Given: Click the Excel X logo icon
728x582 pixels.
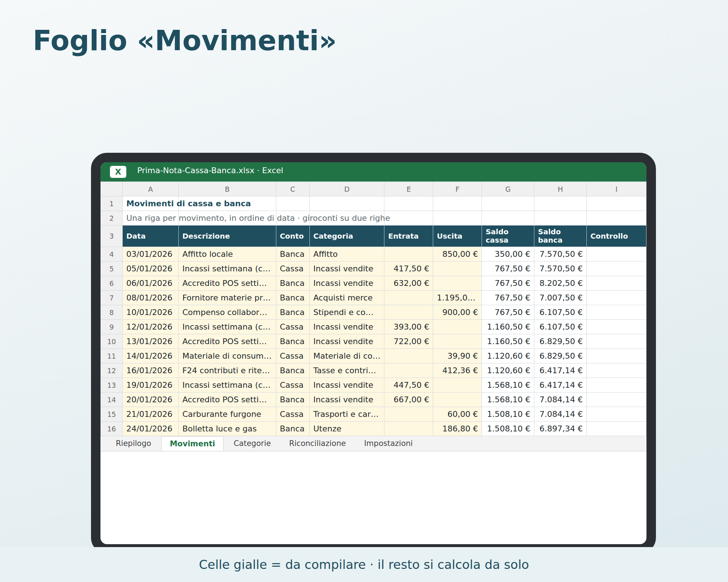Looking at the screenshot, I should (x=118, y=172).
